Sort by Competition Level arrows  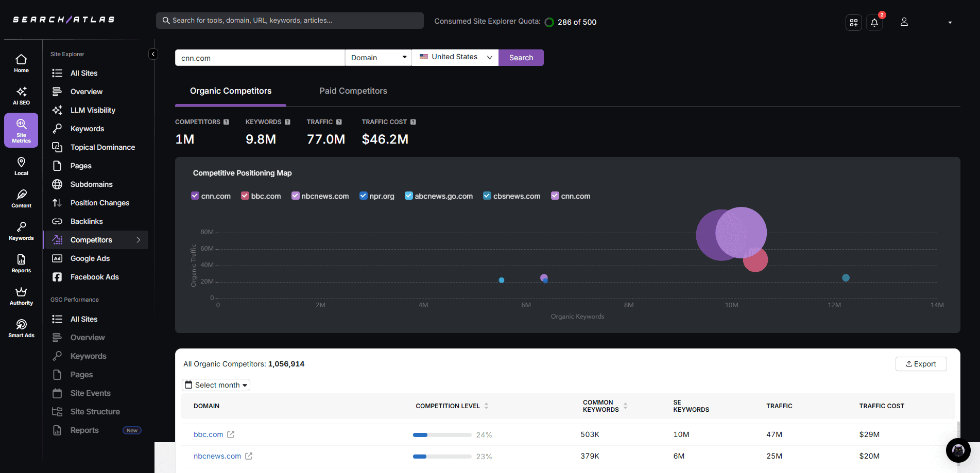coord(486,406)
